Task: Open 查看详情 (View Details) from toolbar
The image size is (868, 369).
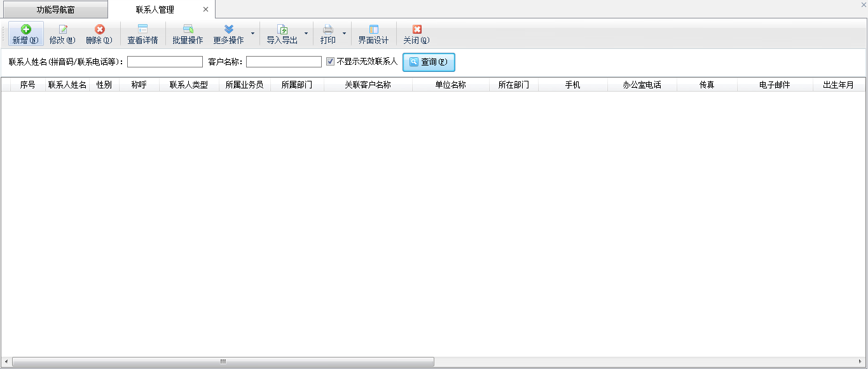Action: click(x=142, y=29)
